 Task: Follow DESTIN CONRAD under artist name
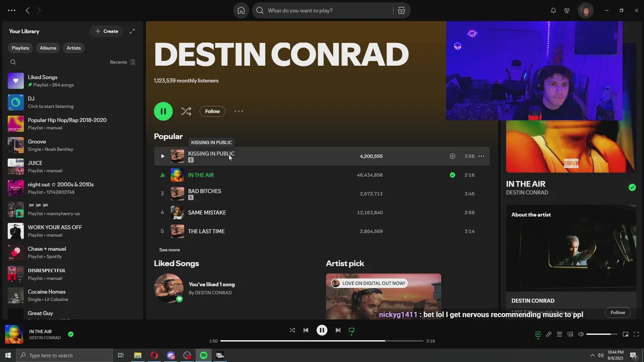click(212, 111)
